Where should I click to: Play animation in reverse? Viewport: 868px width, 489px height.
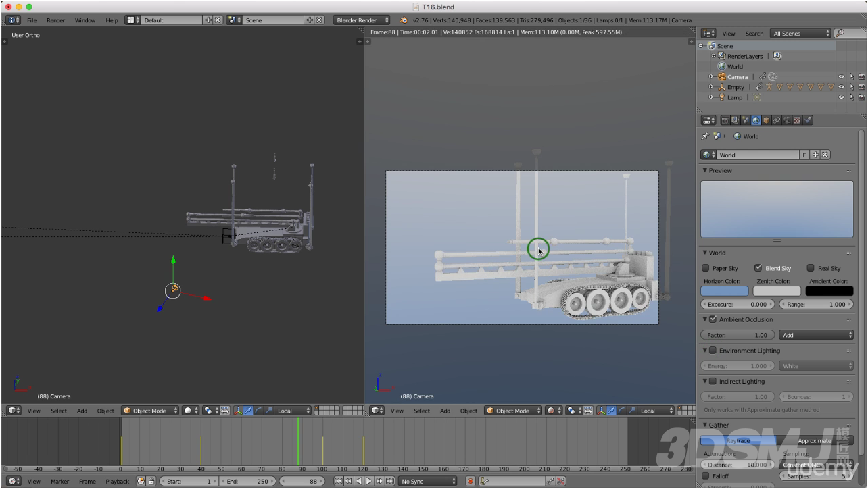click(359, 481)
